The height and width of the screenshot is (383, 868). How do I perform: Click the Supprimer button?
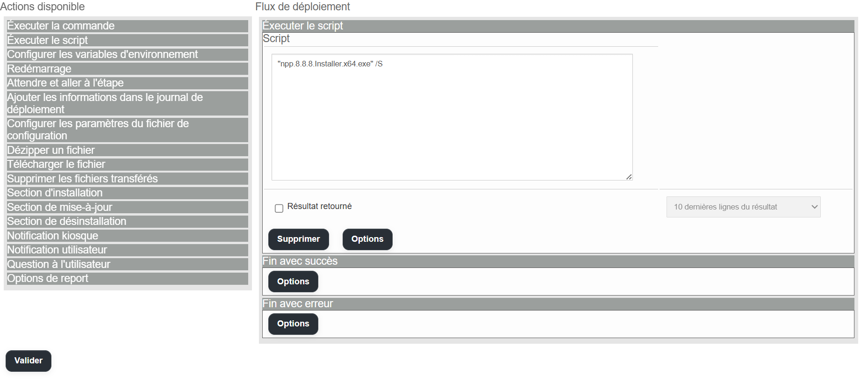pyautogui.click(x=298, y=239)
